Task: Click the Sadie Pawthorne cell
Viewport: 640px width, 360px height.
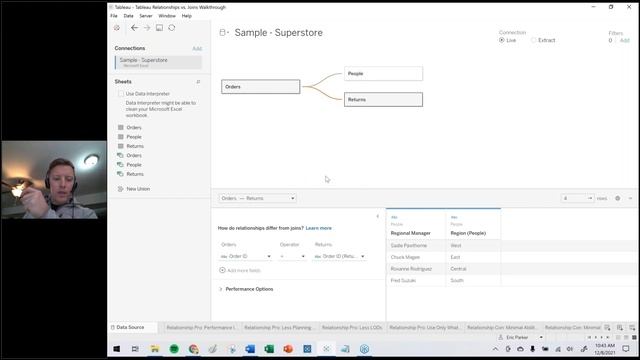Action: 416,246
